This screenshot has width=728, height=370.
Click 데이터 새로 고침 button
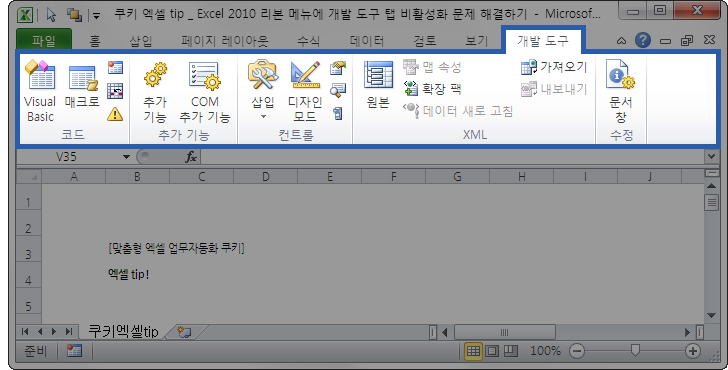point(458,111)
